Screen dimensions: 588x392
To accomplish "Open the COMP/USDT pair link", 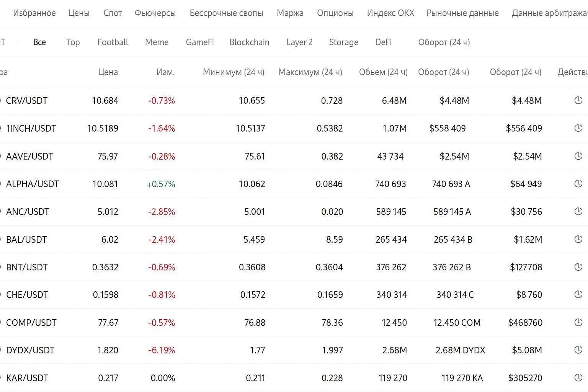I will click(x=31, y=323).
